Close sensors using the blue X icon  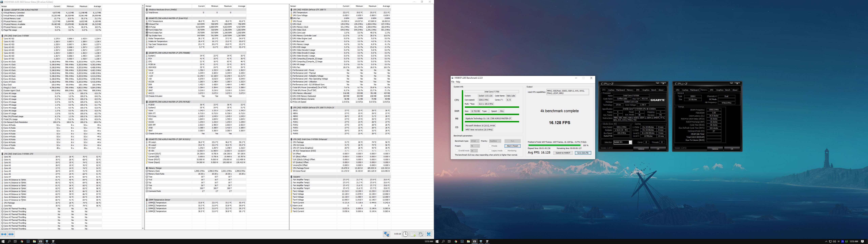coord(429,234)
